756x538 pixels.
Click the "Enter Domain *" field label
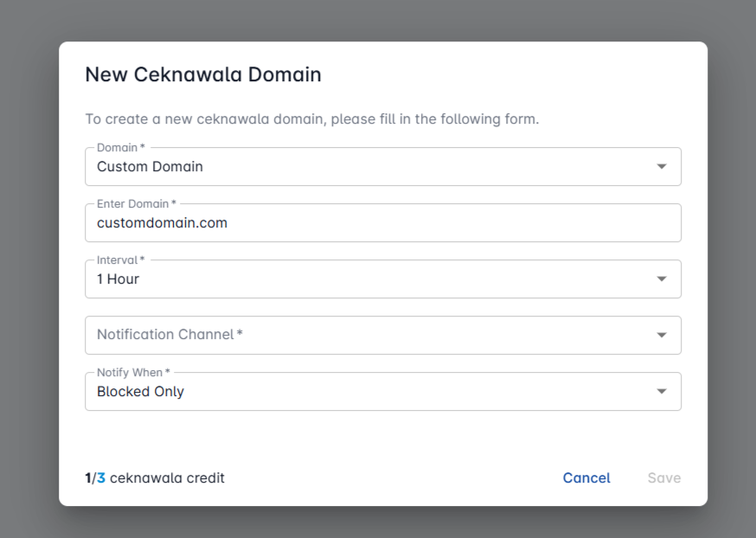[x=136, y=204]
